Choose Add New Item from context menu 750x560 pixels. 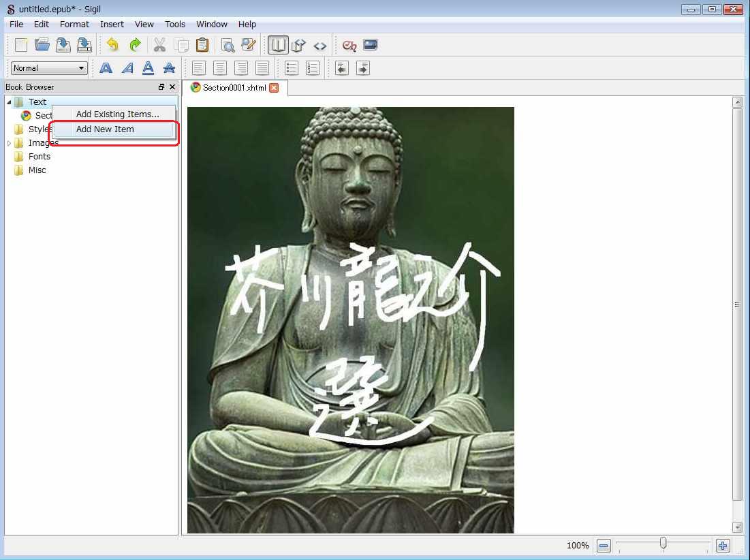point(105,129)
